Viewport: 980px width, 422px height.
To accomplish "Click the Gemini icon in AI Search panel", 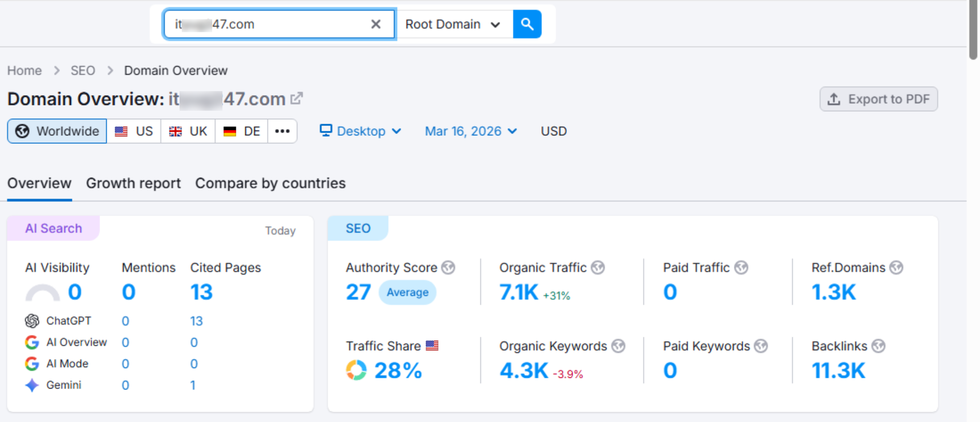I will tap(31, 385).
